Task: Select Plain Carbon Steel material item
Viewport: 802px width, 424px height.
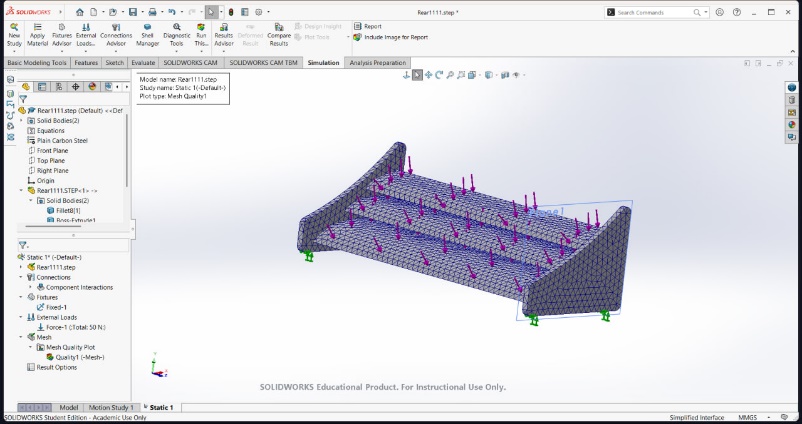Action: [x=57, y=141]
